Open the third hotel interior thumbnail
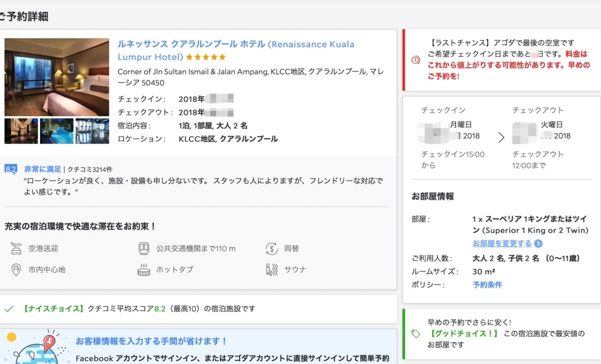The height and width of the screenshot is (364, 601). [x=92, y=131]
